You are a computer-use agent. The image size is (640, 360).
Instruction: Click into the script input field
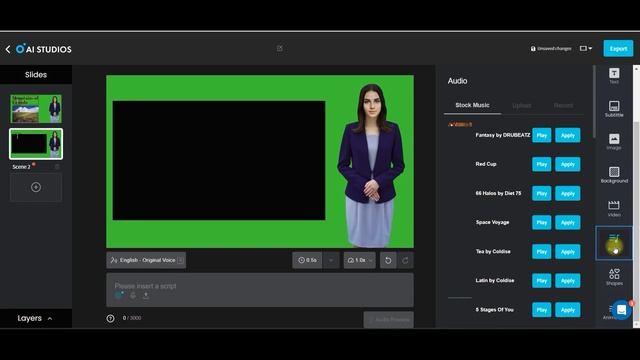[260, 290]
